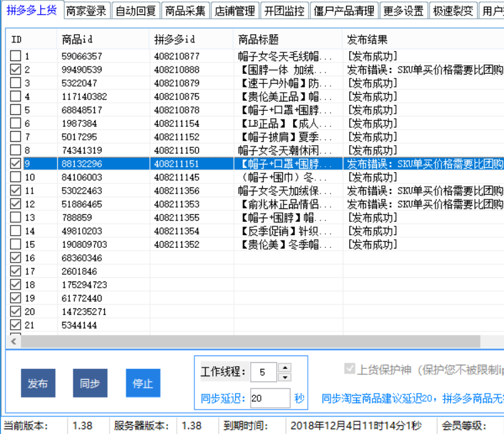
Task: Select title cell 【LB正品】【成人...
Action: 284,124
